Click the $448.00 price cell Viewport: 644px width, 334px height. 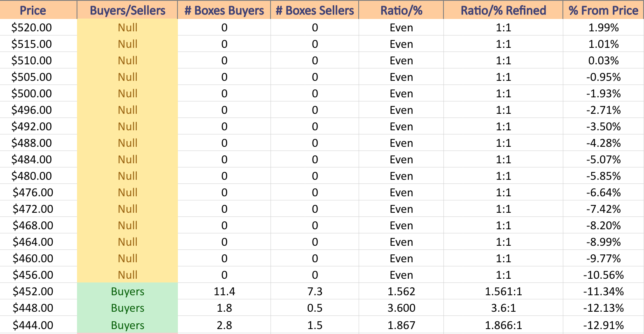click(x=39, y=308)
